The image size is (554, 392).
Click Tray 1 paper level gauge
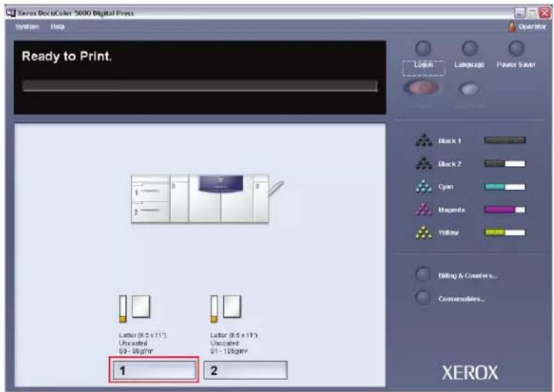coord(122,309)
